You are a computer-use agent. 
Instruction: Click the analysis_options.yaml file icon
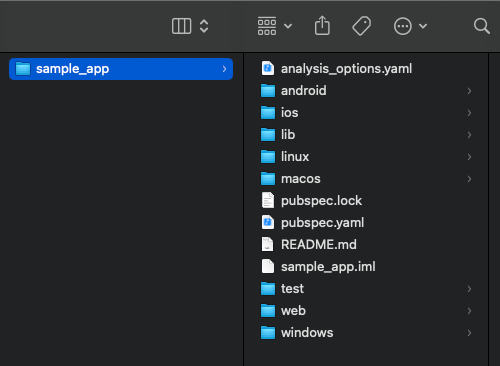pos(268,68)
